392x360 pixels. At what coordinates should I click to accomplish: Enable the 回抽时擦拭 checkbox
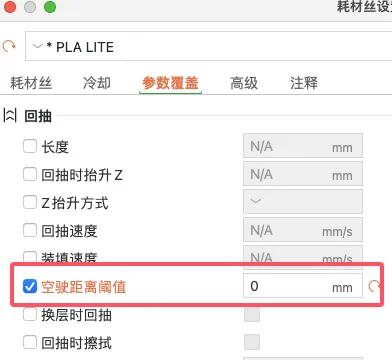pyautogui.click(x=30, y=342)
